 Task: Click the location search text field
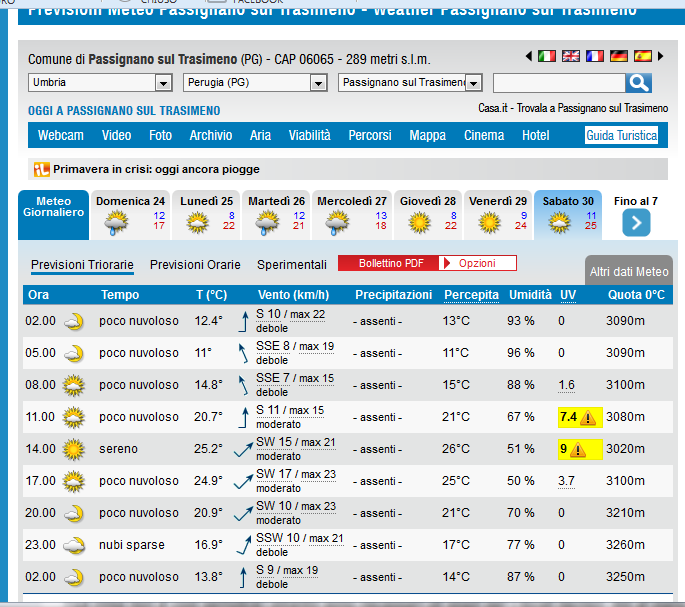559,83
